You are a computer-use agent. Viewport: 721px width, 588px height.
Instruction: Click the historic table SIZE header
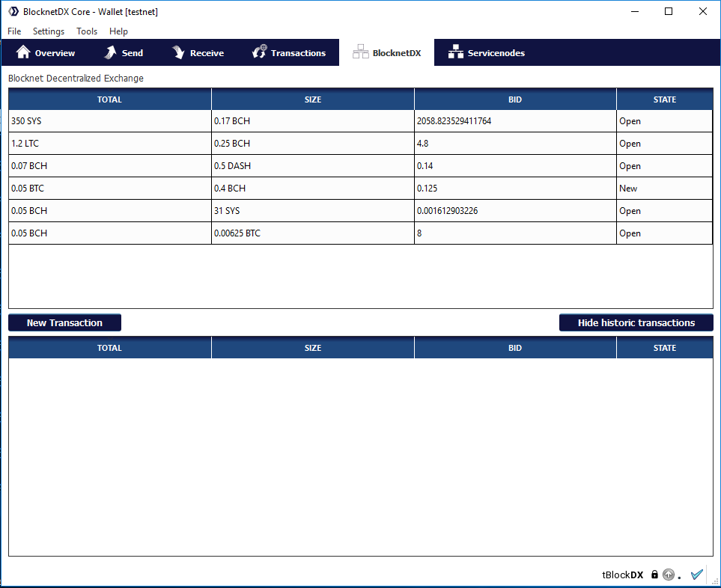(313, 348)
